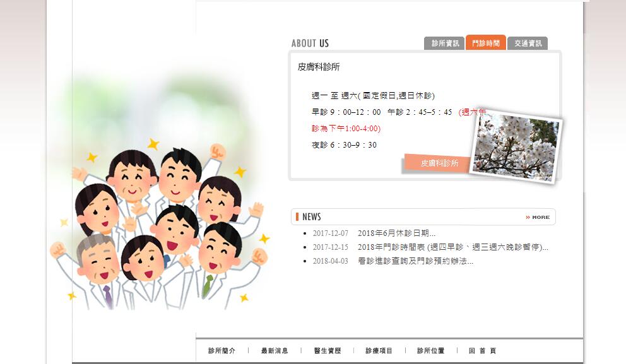This screenshot has width=626, height=364.
Task: Return via 回首頁 footer link
Action: [483, 350]
